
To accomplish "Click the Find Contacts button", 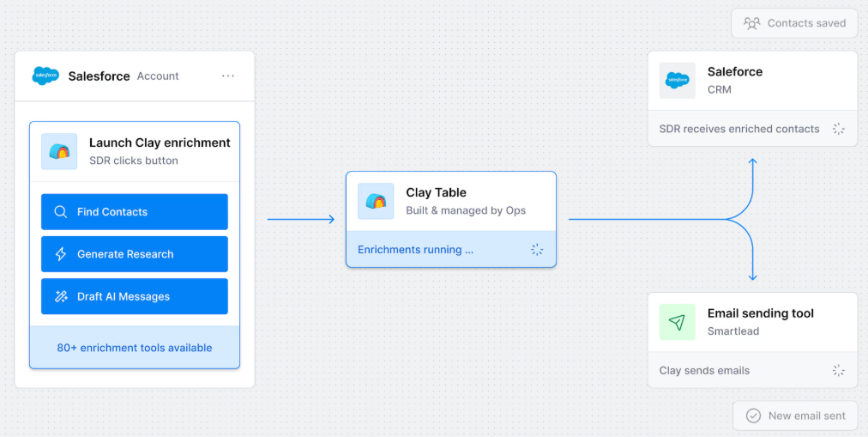I will pos(135,211).
